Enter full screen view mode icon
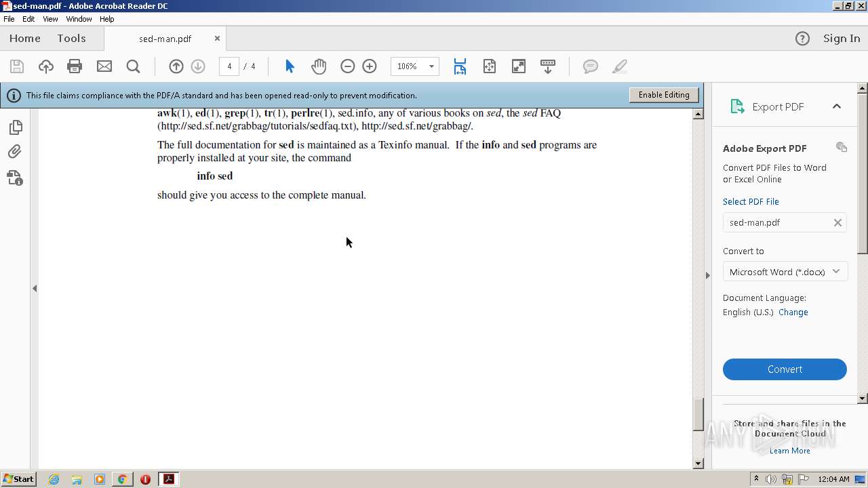This screenshot has width=868, height=488. coord(518,66)
